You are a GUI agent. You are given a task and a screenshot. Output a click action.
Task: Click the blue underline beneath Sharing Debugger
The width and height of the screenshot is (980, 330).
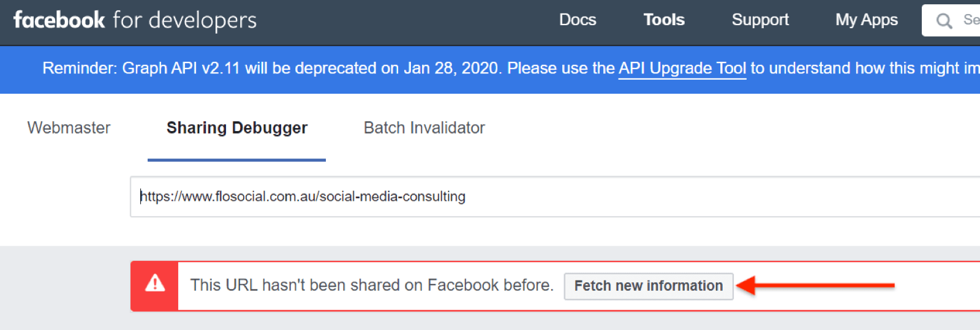pos(236,160)
